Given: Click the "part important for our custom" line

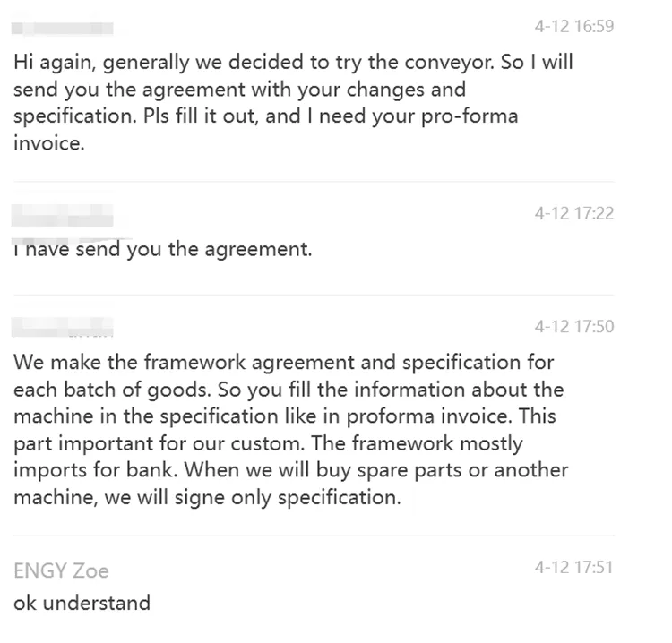Looking at the screenshot, I should (268, 444).
